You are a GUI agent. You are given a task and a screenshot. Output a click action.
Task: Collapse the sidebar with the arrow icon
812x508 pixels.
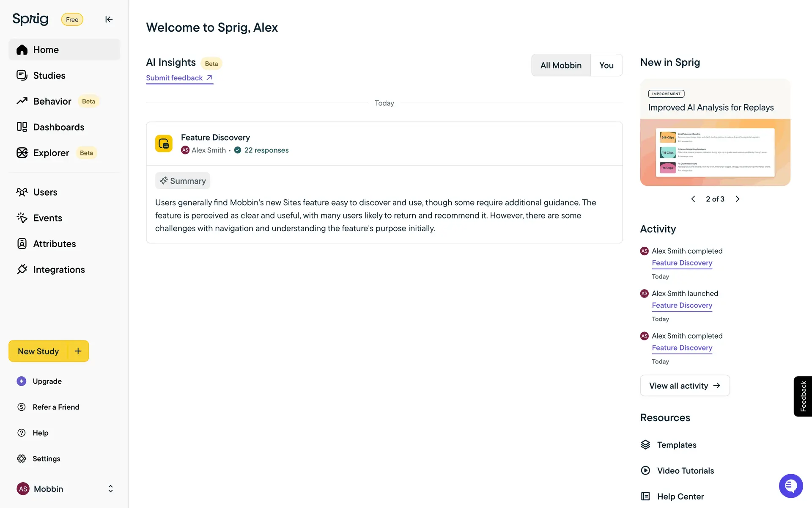tap(109, 19)
